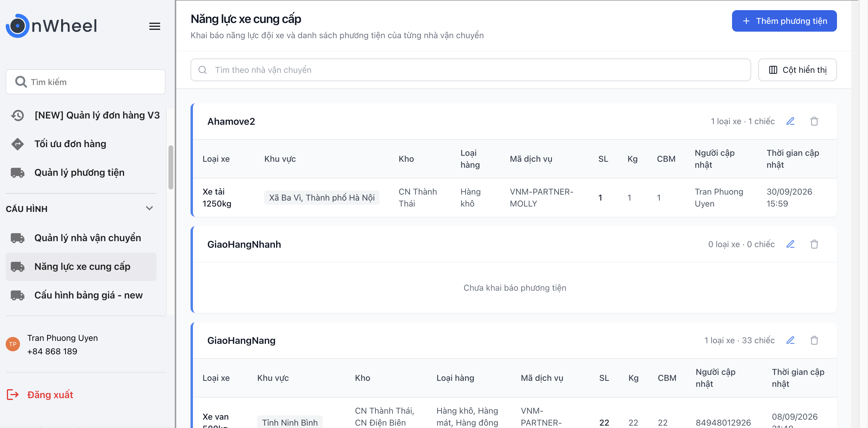Screen dimensions: 868x428
Task: Click Đăng xuất to log out
Action: pyautogui.click(x=50, y=395)
